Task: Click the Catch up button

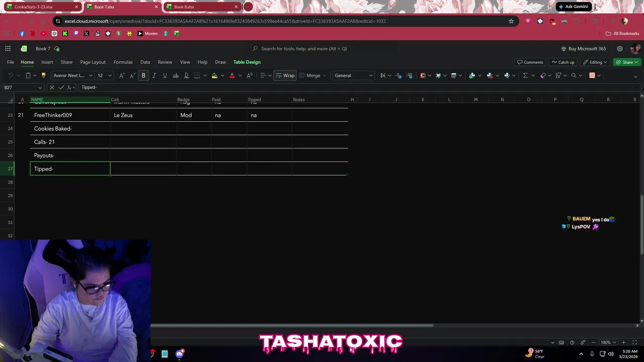Action: coord(562,62)
